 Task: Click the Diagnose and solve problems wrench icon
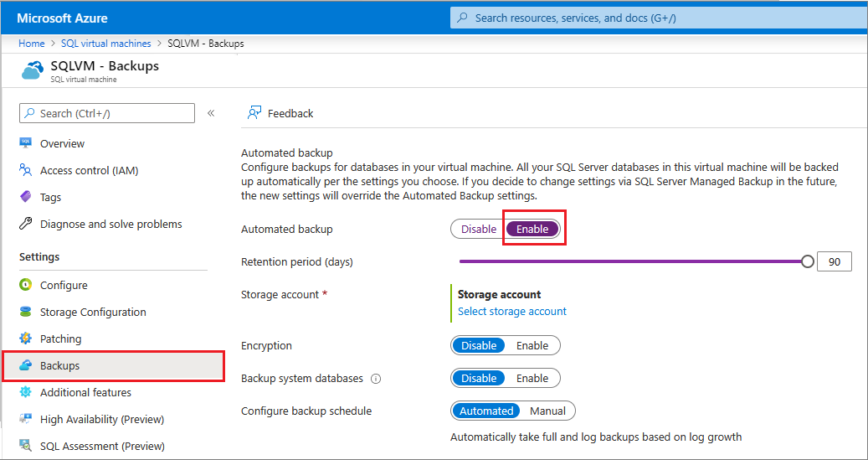tap(25, 224)
